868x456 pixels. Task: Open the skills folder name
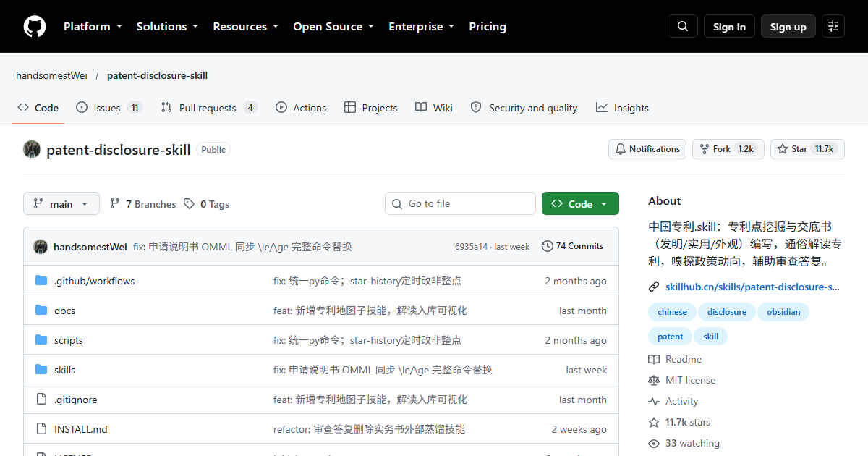(64, 370)
